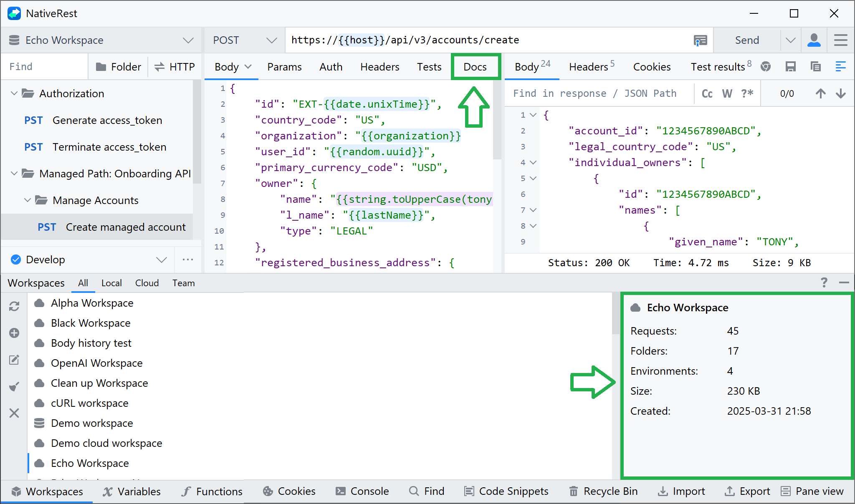Open response in browser via Chrome icon

click(766, 66)
